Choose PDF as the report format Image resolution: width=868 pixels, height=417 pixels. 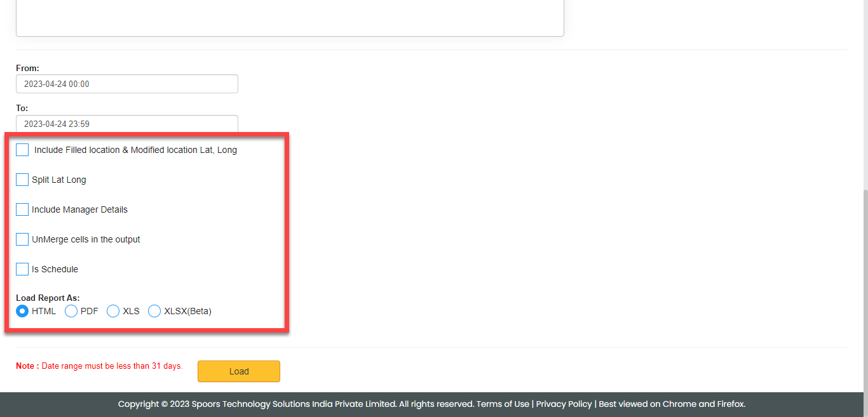pyautogui.click(x=71, y=311)
